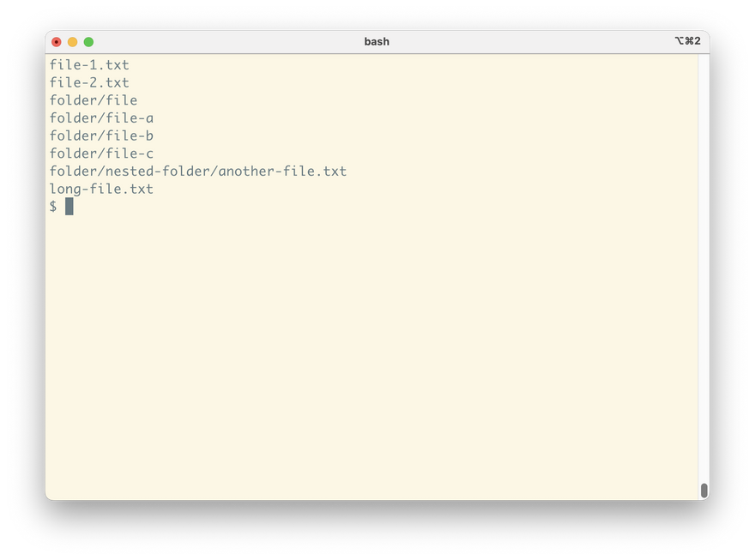
Task: Close the bash terminal window
Action: click(x=57, y=42)
